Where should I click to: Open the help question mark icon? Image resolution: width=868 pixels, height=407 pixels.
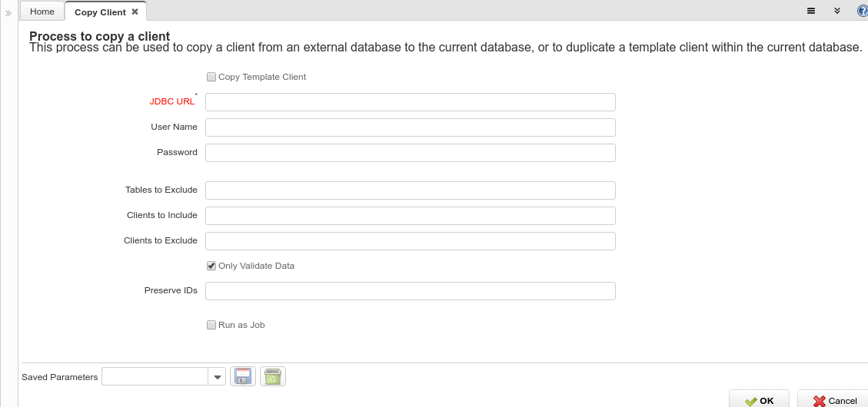pos(862,11)
